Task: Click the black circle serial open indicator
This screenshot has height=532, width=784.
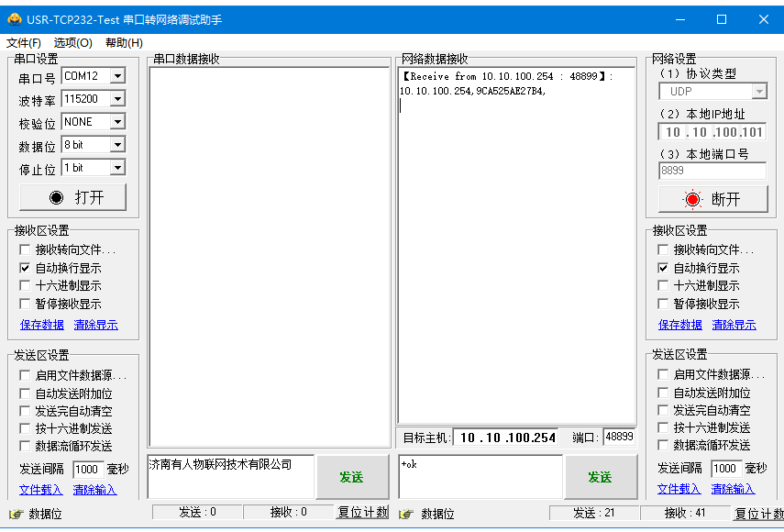Action: click(x=57, y=197)
